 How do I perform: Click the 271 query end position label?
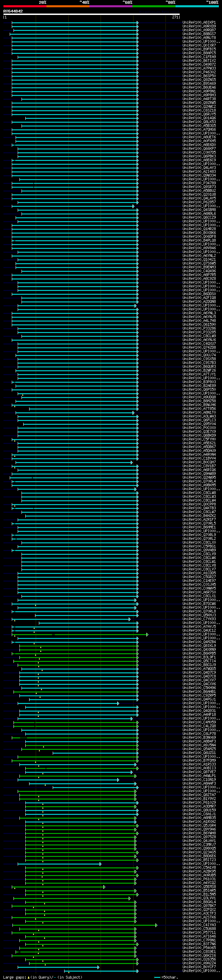[175, 17]
